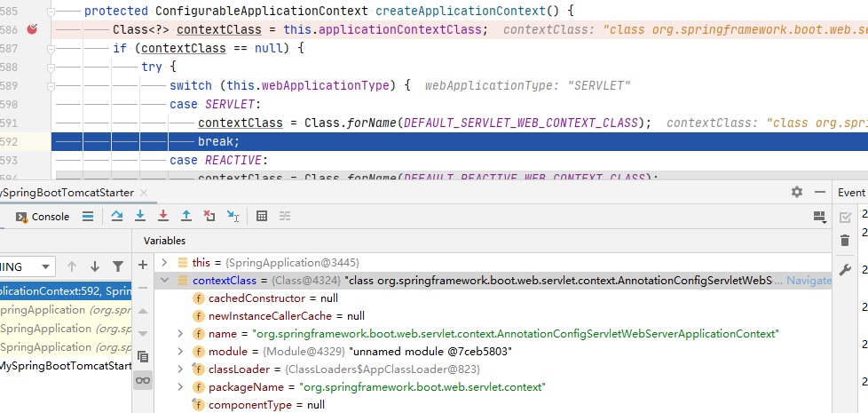Click the Step Into icon
Image resolution: width=868 pixels, height=413 pixels.
click(x=140, y=217)
